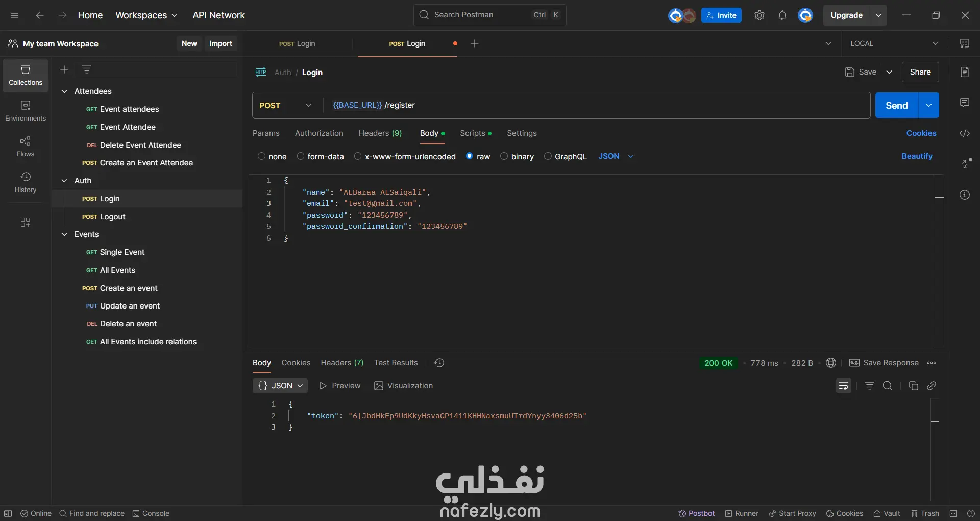Toggle the two-pane layout in status bar
Image resolution: width=980 pixels, height=521 pixels.
pyautogui.click(x=953, y=513)
